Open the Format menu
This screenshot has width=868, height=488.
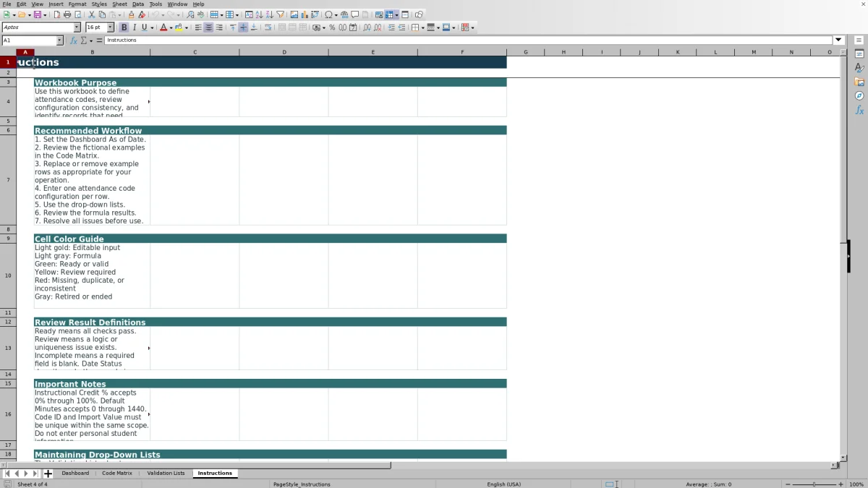(77, 4)
